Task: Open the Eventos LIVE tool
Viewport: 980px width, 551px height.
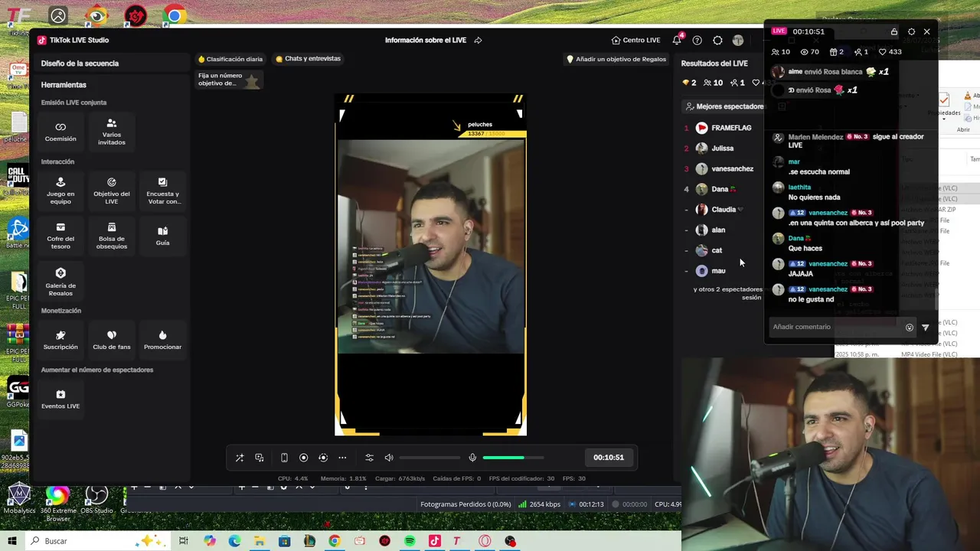Action: (x=60, y=399)
